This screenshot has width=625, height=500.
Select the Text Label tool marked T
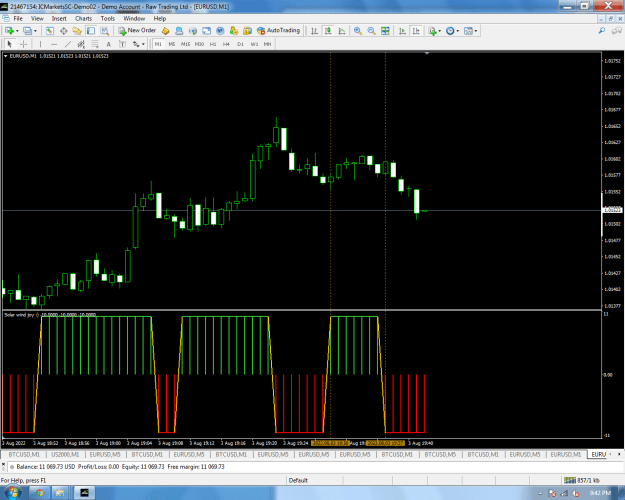(x=122, y=44)
